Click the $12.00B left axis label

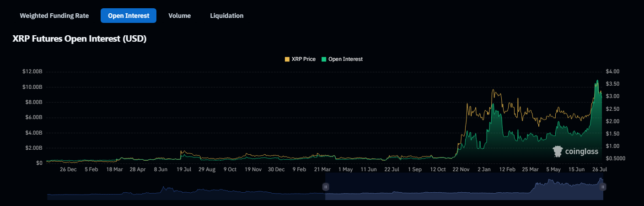pyautogui.click(x=32, y=72)
